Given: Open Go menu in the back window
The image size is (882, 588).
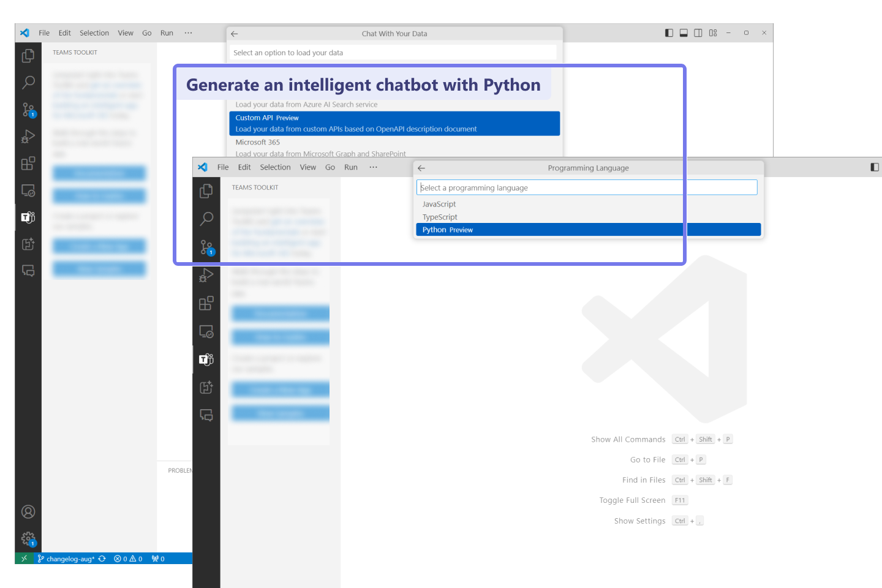Looking at the screenshot, I should (147, 33).
